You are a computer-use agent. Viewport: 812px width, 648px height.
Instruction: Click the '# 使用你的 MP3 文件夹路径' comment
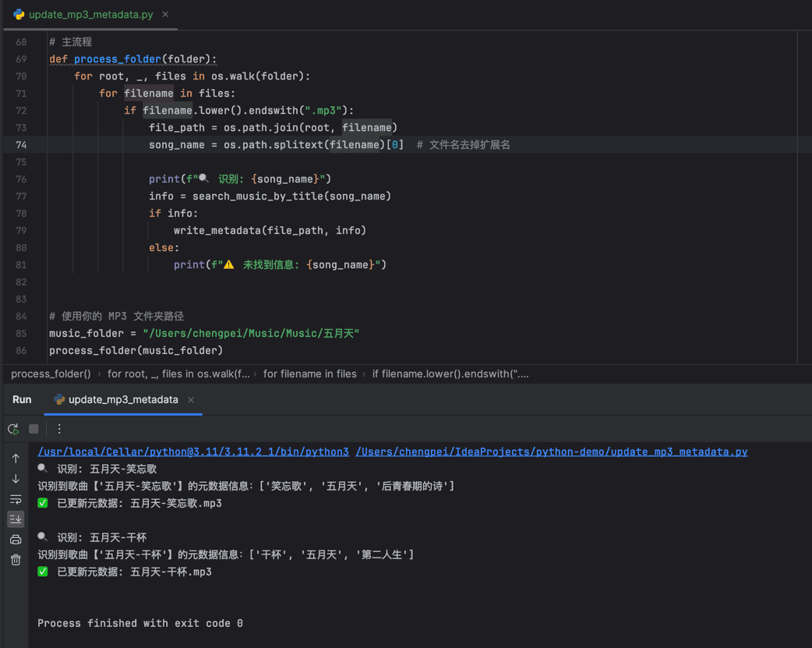117,317
